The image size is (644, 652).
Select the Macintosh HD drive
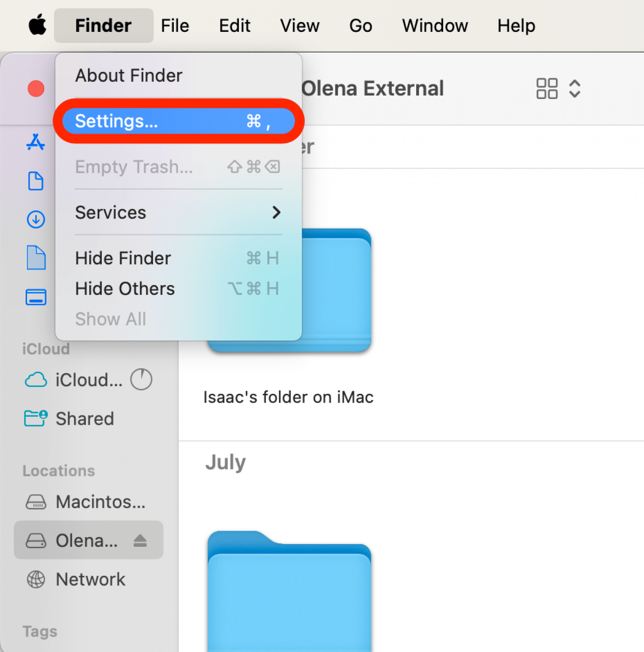click(100, 502)
